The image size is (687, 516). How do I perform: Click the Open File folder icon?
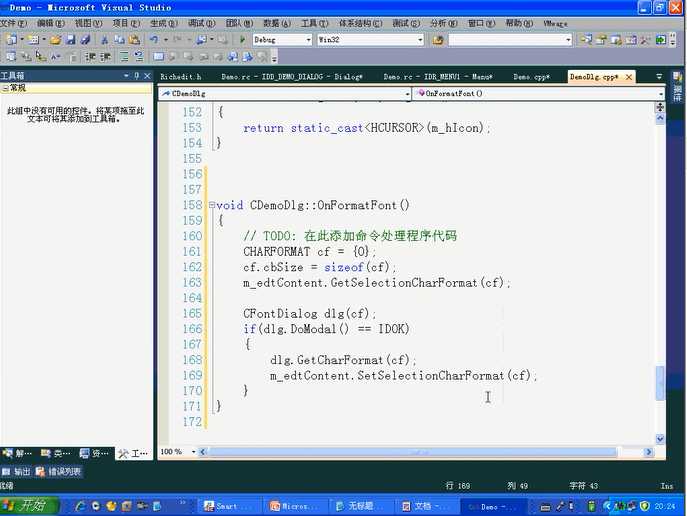coord(55,40)
